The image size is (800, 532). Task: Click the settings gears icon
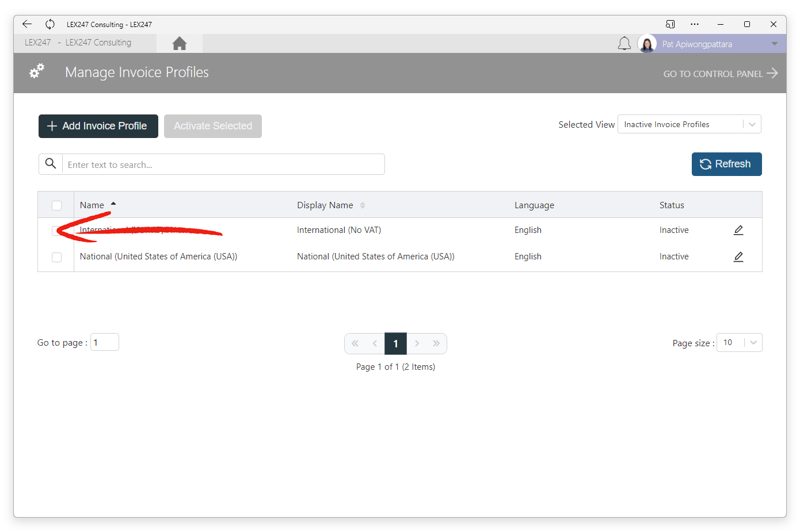click(x=37, y=71)
